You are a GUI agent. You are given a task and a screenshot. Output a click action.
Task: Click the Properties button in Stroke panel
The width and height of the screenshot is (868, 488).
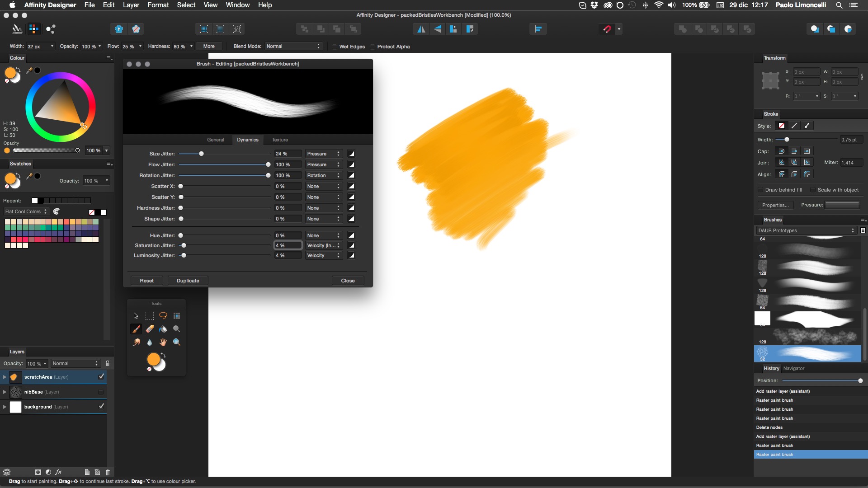pos(776,205)
